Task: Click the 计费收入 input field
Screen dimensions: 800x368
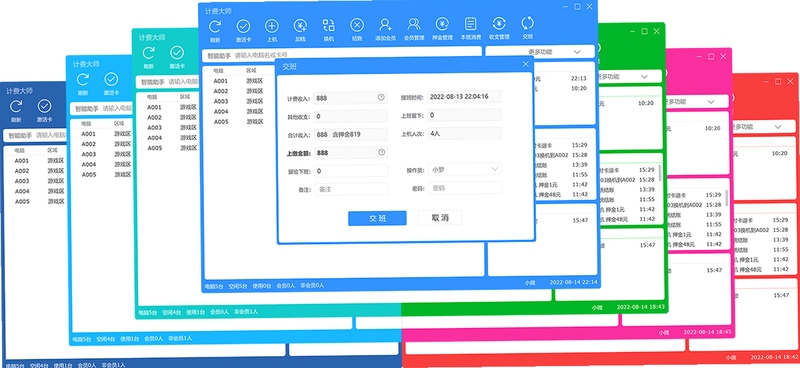Action: tap(351, 97)
